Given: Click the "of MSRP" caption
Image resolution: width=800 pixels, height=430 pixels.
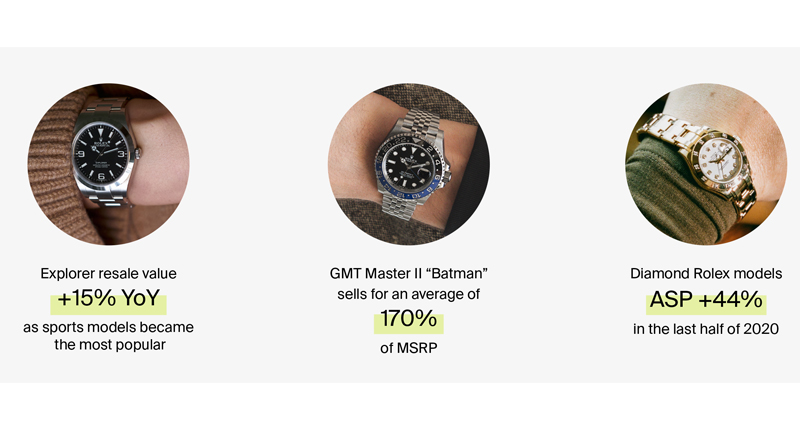Looking at the screenshot, I should 408,350.
